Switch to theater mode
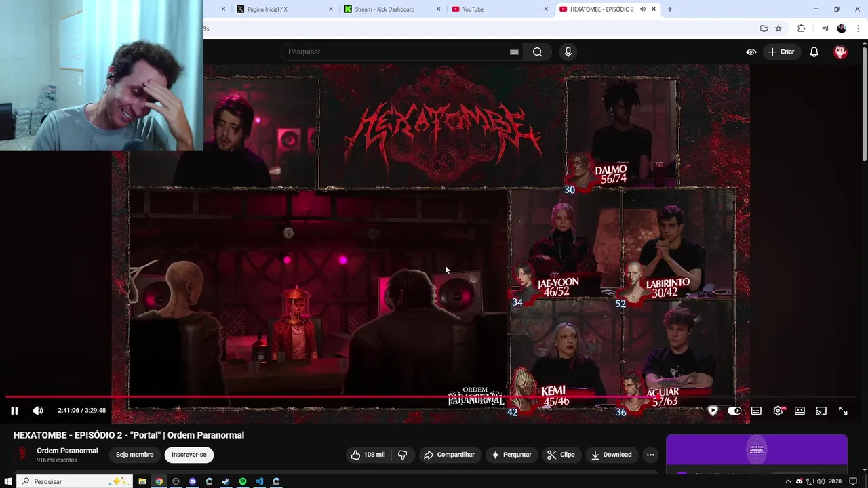The image size is (868, 488). pyautogui.click(x=800, y=411)
